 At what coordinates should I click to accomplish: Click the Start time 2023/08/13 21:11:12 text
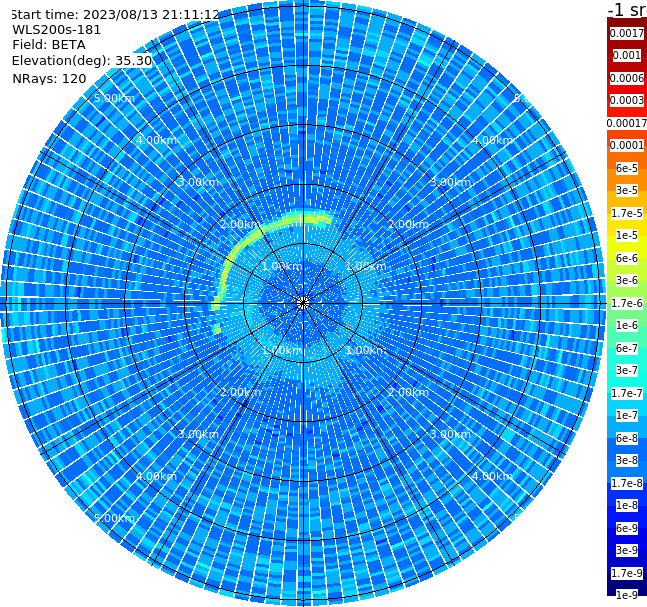(x=115, y=14)
